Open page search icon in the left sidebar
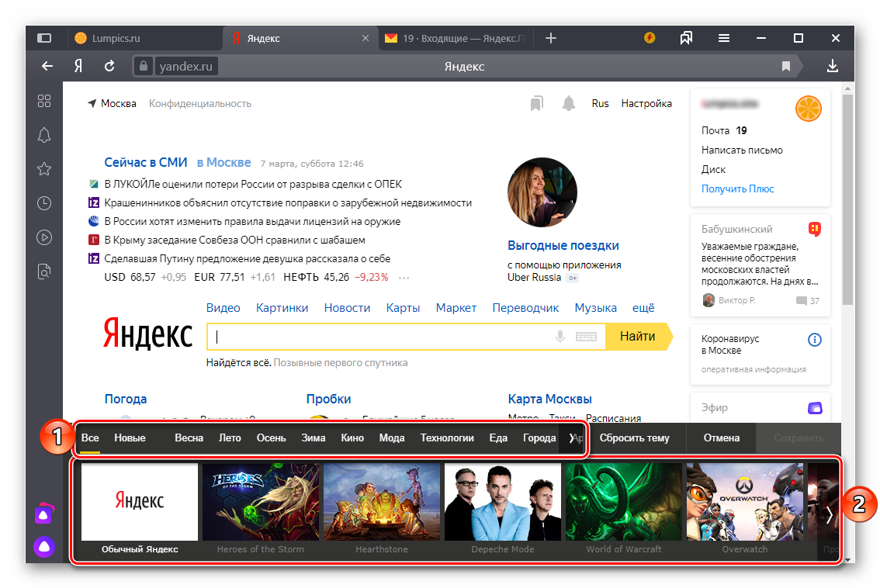 (x=43, y=272)
